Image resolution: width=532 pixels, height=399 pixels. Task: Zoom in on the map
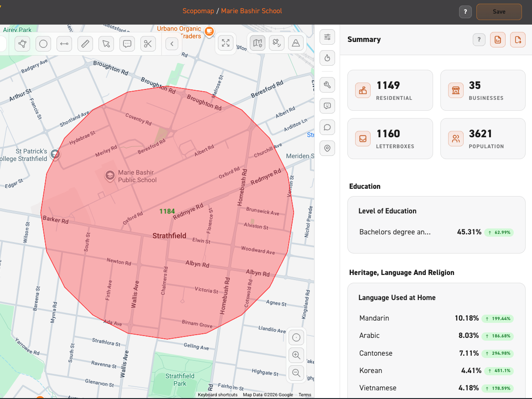[296, 355]
